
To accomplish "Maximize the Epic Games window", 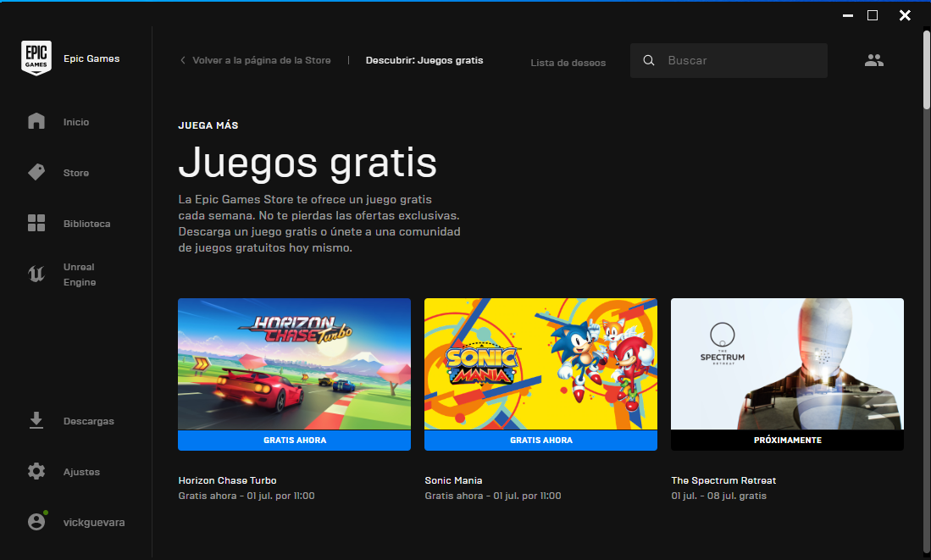I will click(x=873, y=15).
